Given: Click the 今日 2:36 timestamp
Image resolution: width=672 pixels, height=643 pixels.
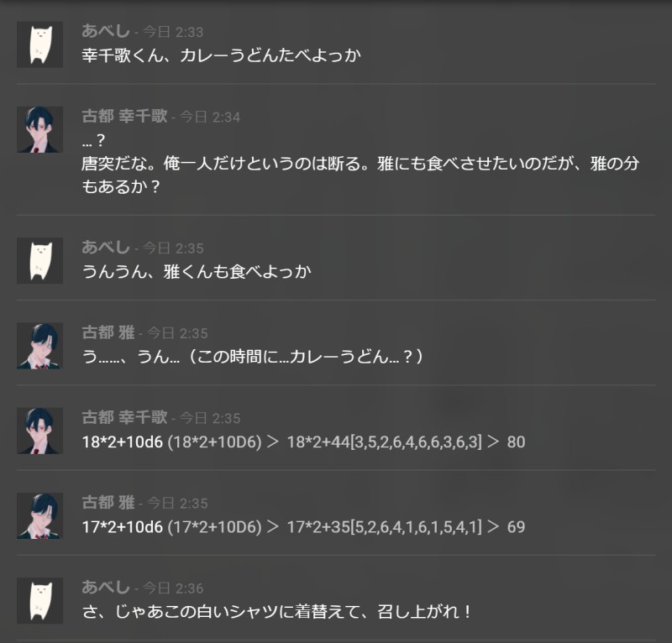Looking at the screenshot, I should (173, 588).
